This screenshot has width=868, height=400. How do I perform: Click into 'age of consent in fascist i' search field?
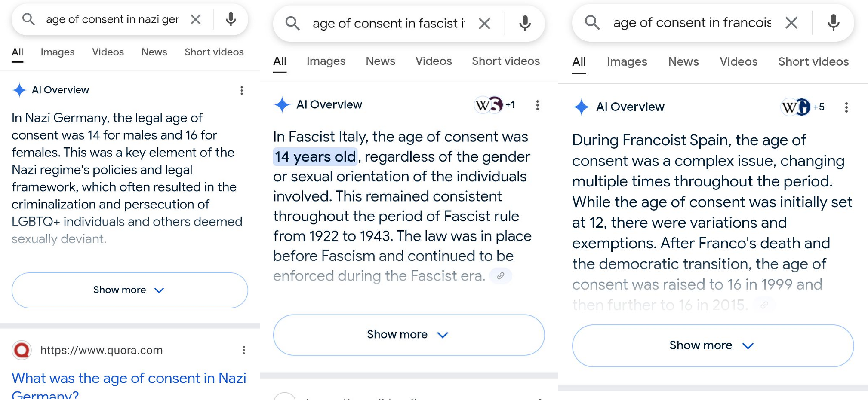[388, 24]
